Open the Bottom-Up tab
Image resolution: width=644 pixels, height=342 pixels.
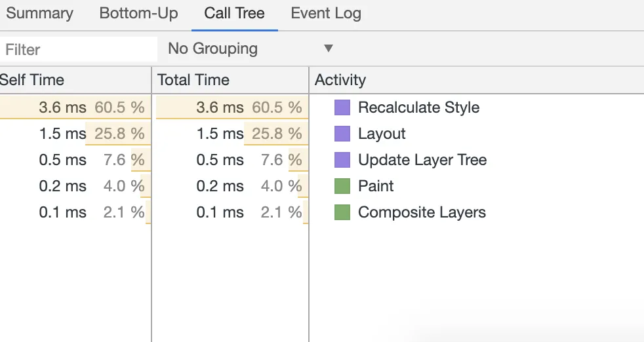tap(139, 13)
